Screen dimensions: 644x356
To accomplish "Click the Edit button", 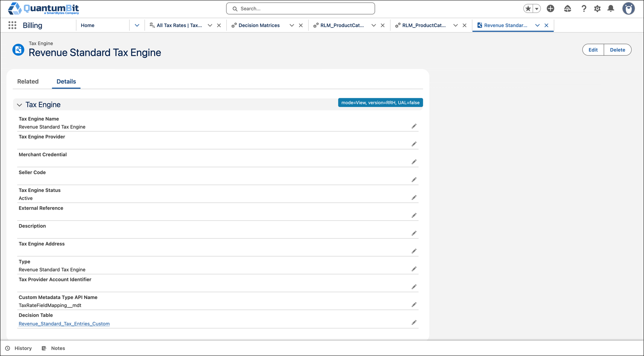I will (x=593, y=50).
